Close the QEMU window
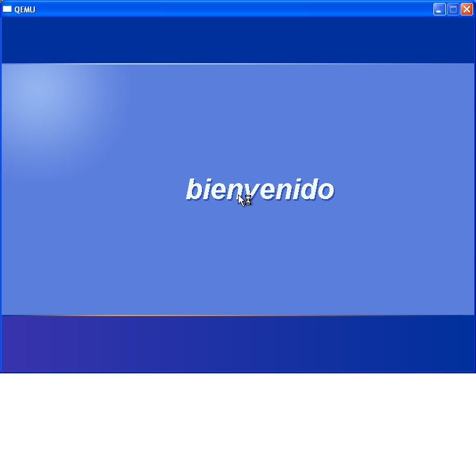 click(467, 9)
